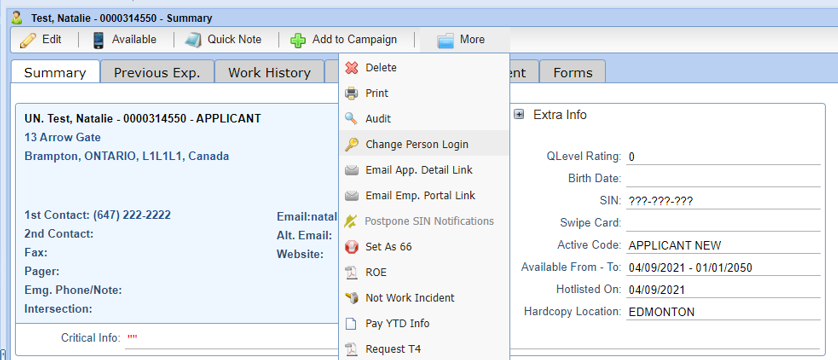The image size is (838, 360).
Task: Click the Available phone icon
Action: pos(98,40)
